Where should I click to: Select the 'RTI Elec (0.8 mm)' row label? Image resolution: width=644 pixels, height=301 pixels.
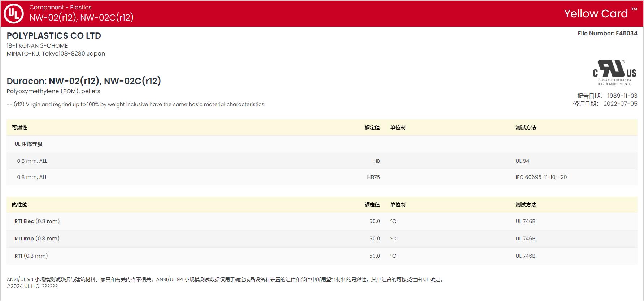coord(37,221)
